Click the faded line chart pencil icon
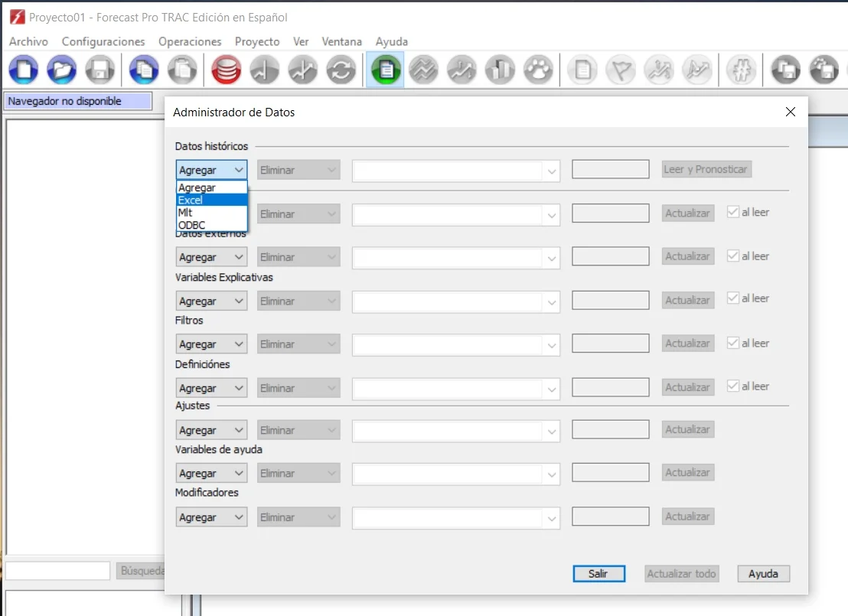The height and width of the screenshot is (616, 848). coord(698,70)
